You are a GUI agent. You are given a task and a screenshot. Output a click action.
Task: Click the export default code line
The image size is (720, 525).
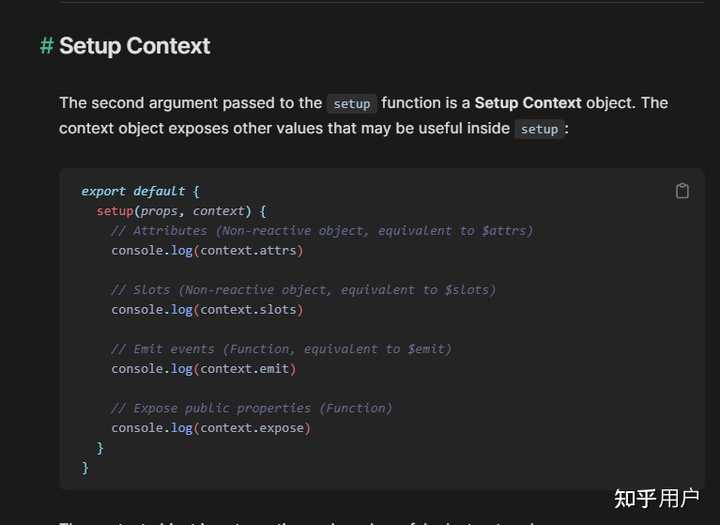(140, 191)
